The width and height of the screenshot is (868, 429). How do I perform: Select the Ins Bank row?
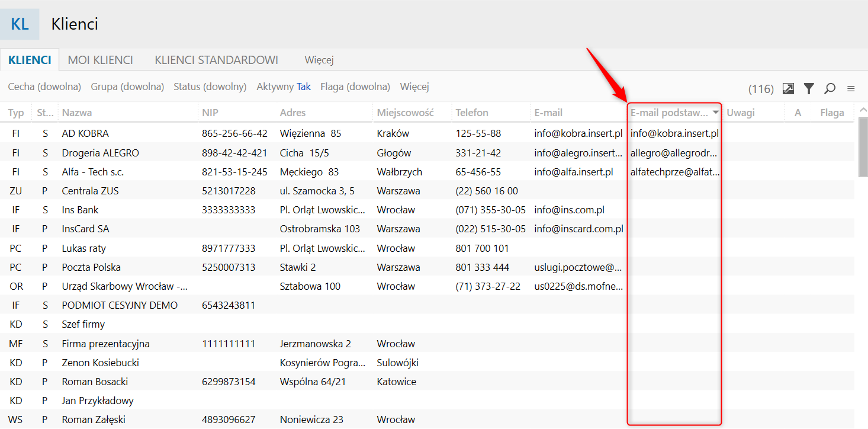[x=427, y=210]
